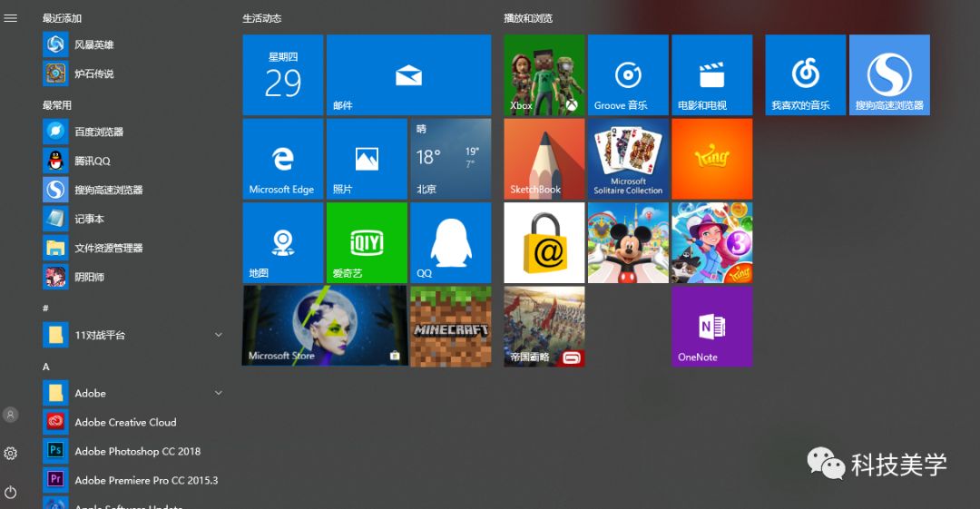Jump to letter index #
The height and width of the screenshot is (509, 980).
click(45, 308)
